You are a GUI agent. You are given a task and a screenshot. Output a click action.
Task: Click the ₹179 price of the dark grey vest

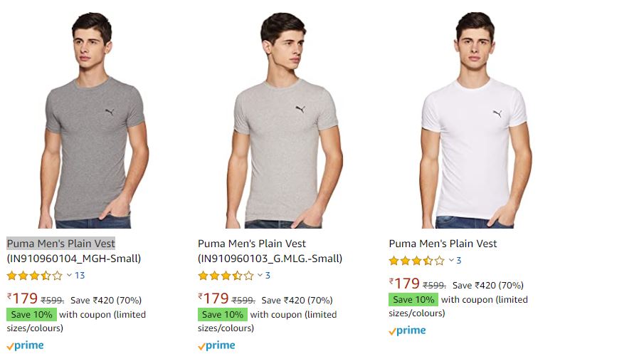pos(22,299)
